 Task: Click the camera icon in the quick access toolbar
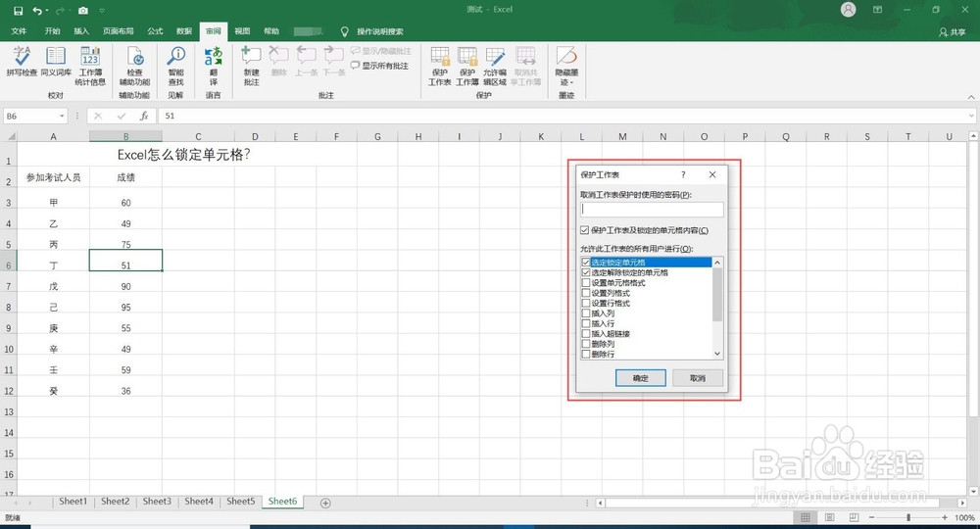pos(83,11)
